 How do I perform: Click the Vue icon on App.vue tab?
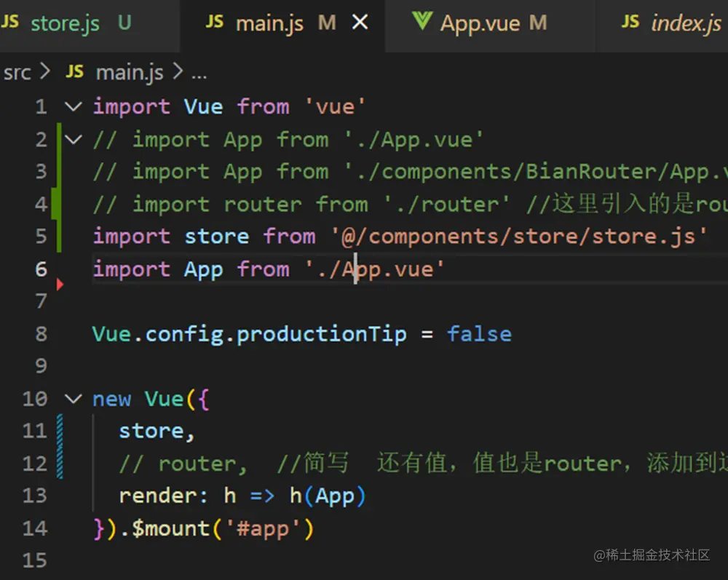pos(422,22)
